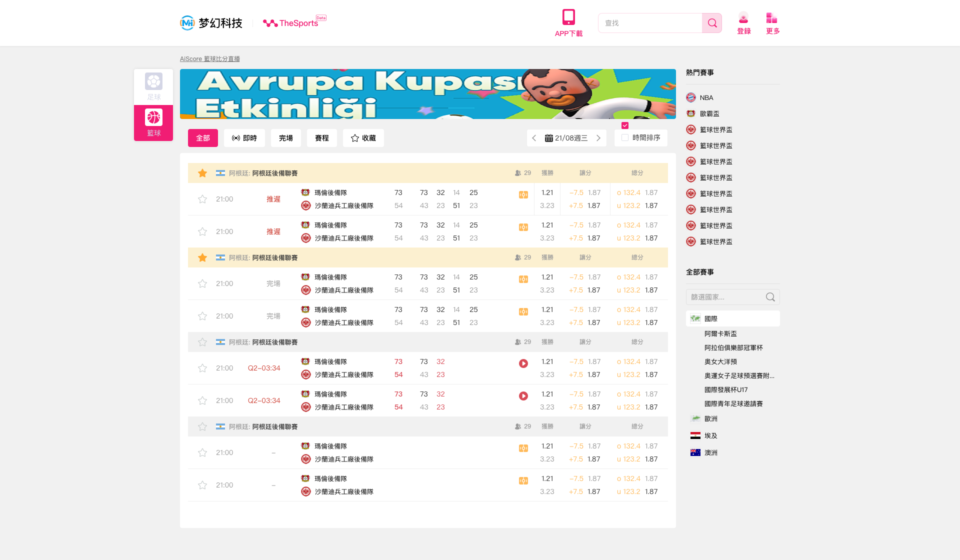Image resolution: width=960 pixels, height=560 pixels.
Task: Open the 更多 menu icon
Action: (772, 18)
